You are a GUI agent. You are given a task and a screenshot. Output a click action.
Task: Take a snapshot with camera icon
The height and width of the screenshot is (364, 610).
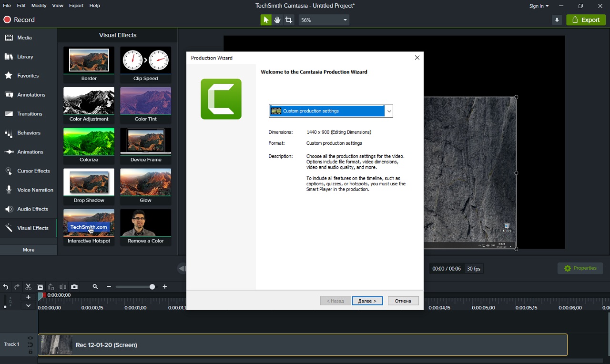pos(74,287)
